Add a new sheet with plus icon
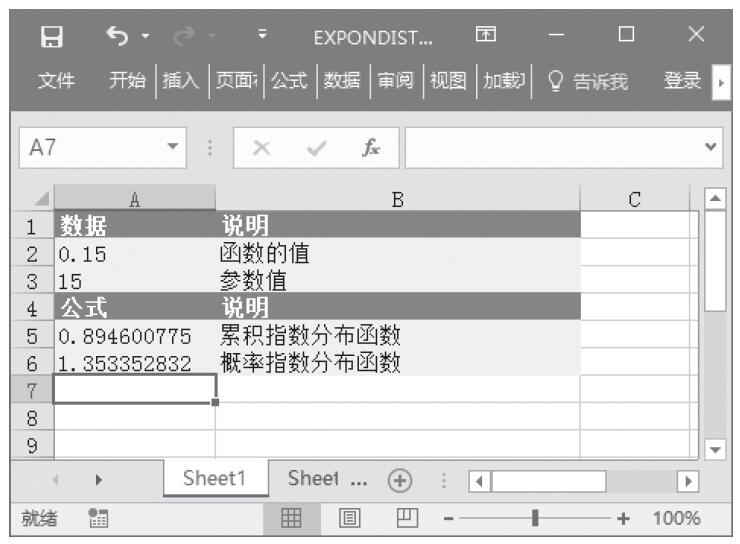740x544 pixels. click(x=400, y=480)
